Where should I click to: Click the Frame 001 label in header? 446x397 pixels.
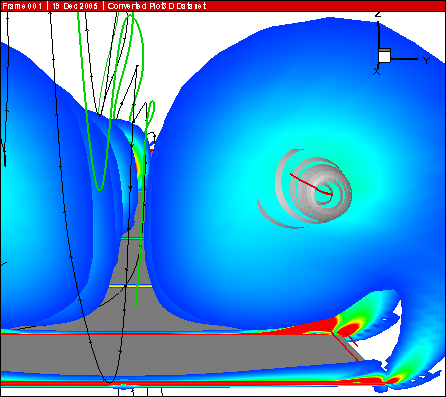pyautogui.click(x=22, y=6)
